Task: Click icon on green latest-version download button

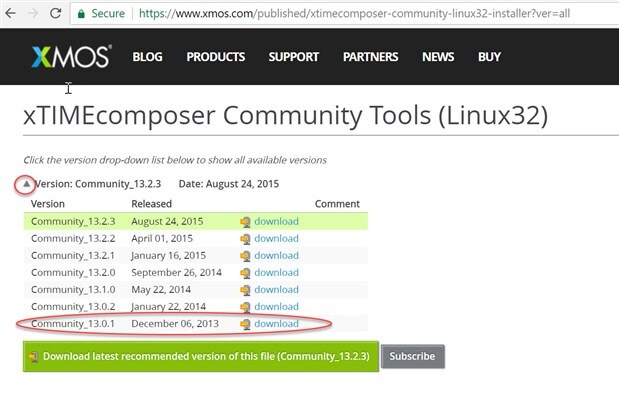Action: [34, 357]
